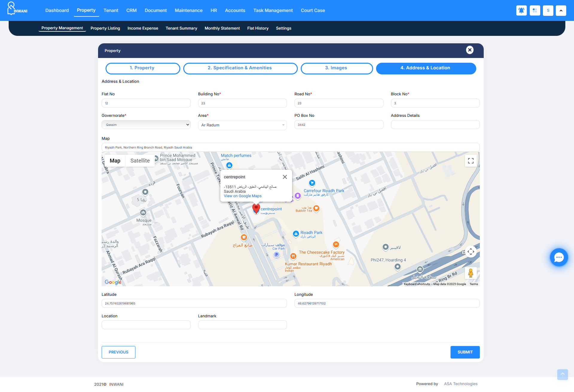Screen dimensions: 574x392
Task: Open the Tenant menu
Action: tap(111, 10)
